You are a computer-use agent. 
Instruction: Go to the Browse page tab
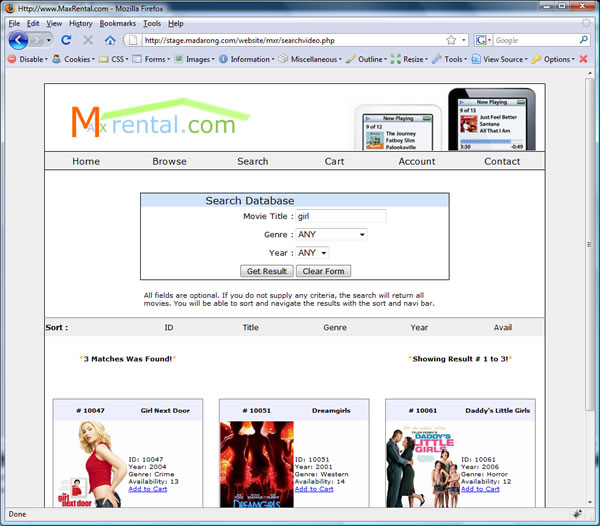[x=169, y=161]
